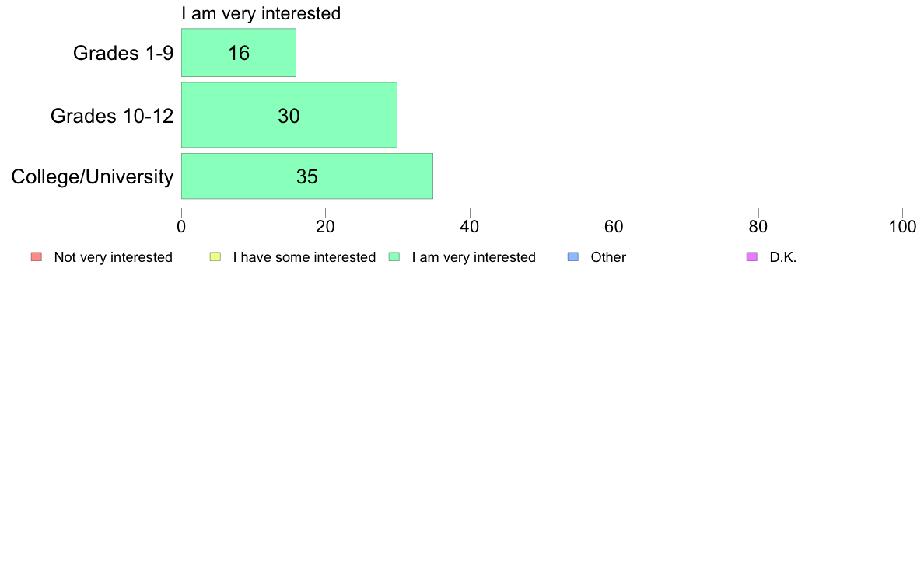
Task: Click the blue Other legend swatch
Action: pos(572,256)
